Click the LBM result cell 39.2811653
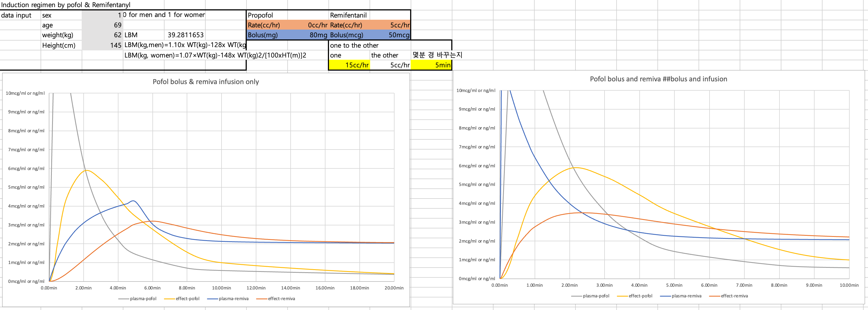This screenshot has width=868, height=310. (185, 35)
